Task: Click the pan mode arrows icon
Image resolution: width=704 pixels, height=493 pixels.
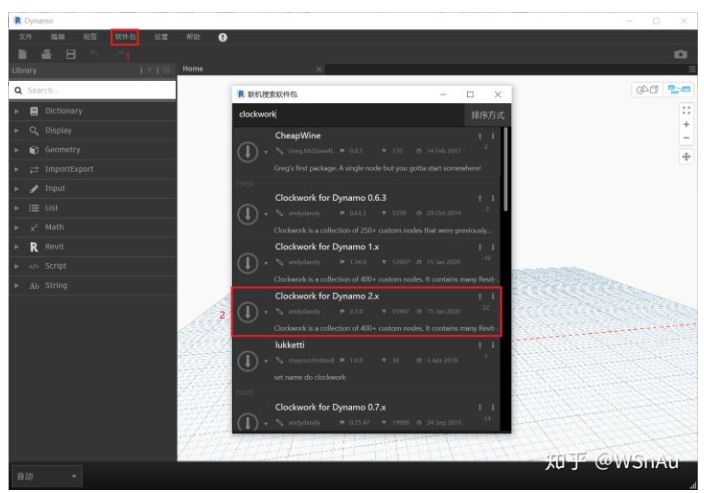Action: click(x=686, y=157)
